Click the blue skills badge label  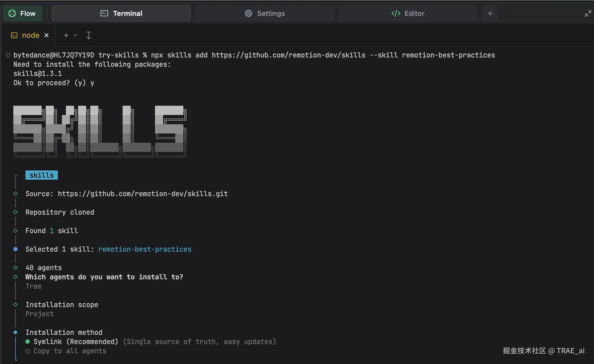42,175
